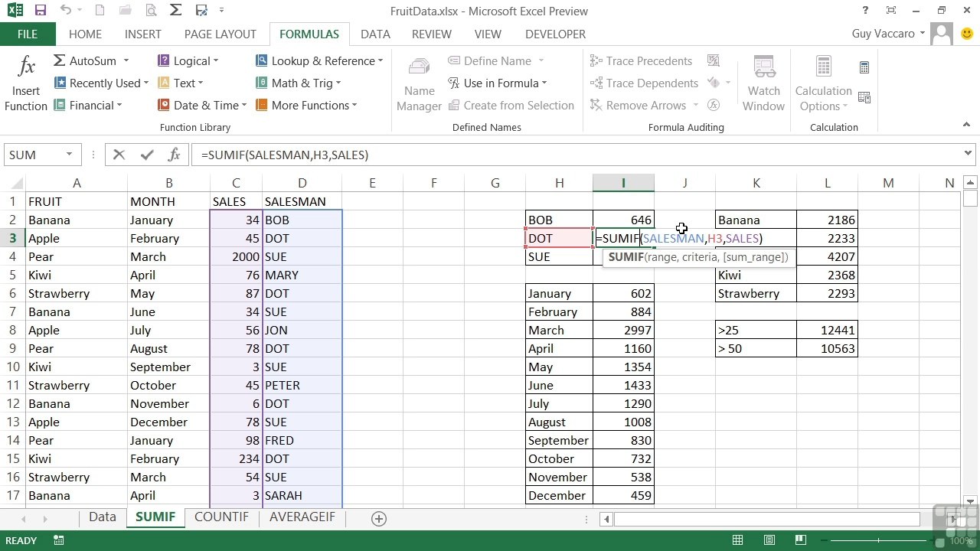Open the Use in Formula dropdown
Viewport: 980px width, 551px height.
tap(498, 83)
